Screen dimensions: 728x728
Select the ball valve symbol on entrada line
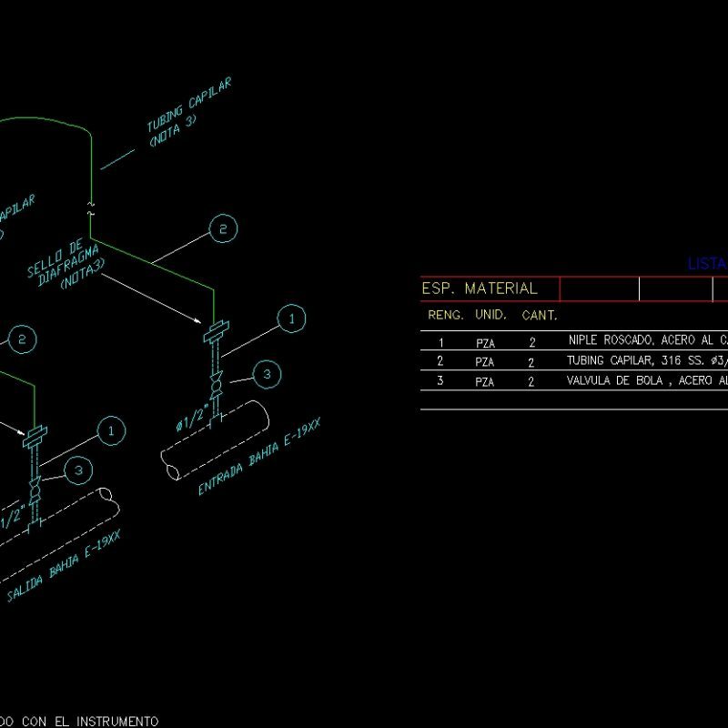point(216,386)
